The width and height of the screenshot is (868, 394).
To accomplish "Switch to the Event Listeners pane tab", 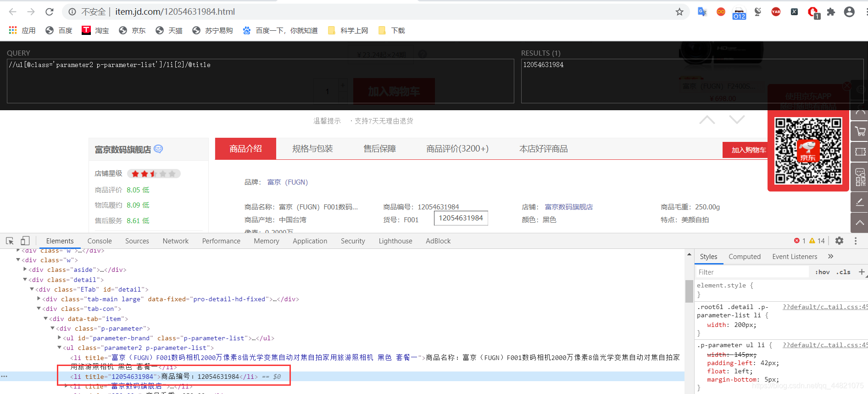I will click(x=795, y=257).
